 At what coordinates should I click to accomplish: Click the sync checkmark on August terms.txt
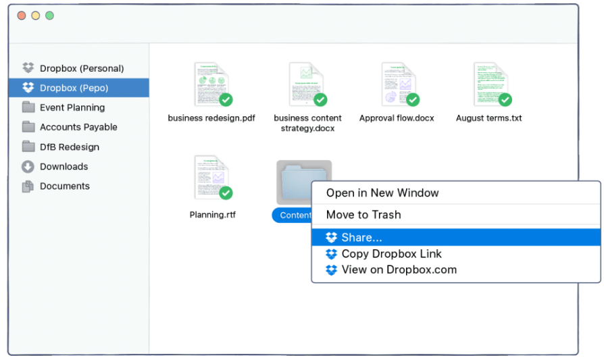click(505, 100)
